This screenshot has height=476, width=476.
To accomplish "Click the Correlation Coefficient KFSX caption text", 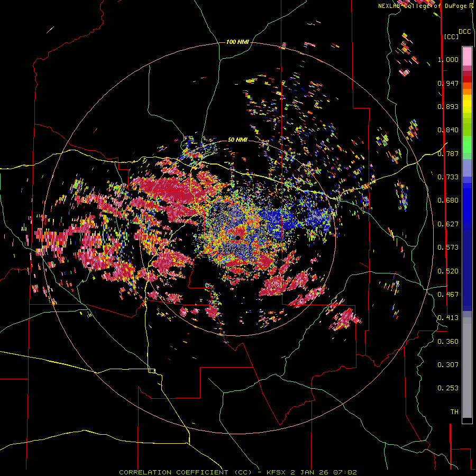I will point(237,472).
